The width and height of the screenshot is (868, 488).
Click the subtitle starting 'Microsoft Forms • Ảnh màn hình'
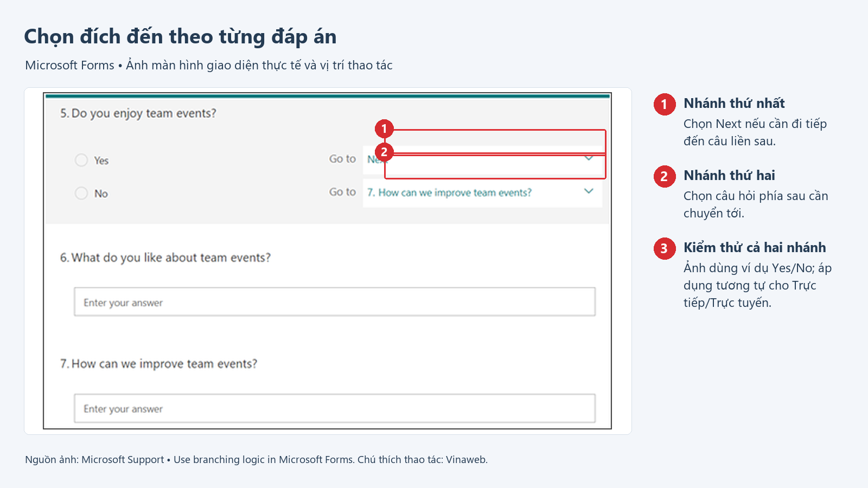point(209,65)
